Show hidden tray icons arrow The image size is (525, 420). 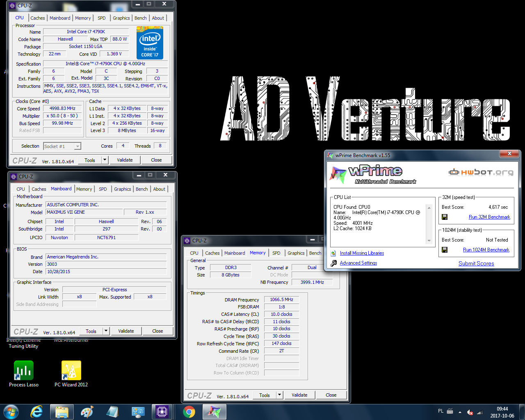[x=460, y=412]
